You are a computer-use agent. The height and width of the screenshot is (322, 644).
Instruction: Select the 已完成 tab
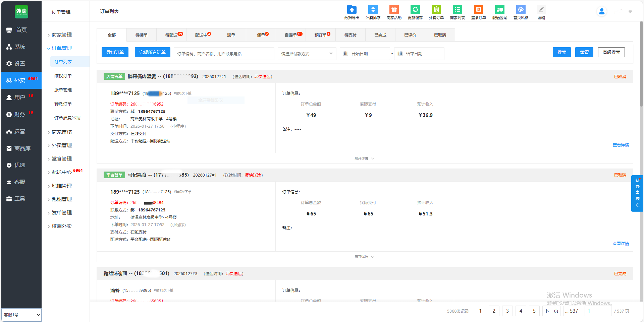pyautogui.click(x=380, y=35)
